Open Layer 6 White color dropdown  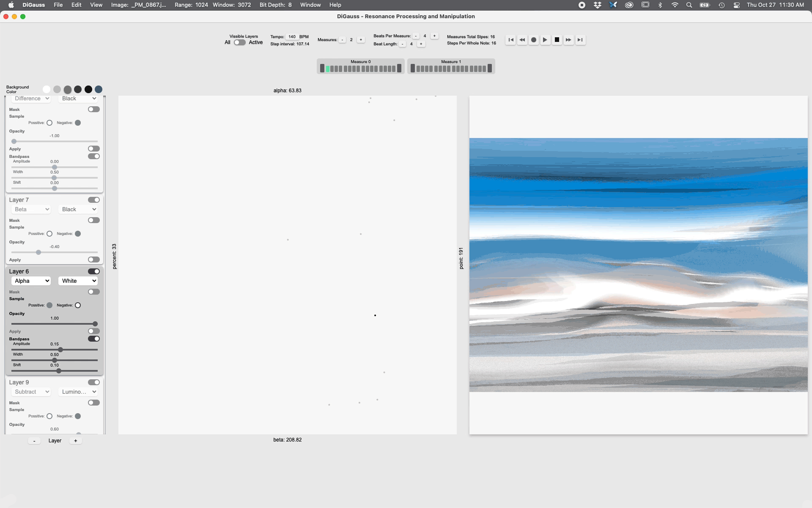coord(78,281)
